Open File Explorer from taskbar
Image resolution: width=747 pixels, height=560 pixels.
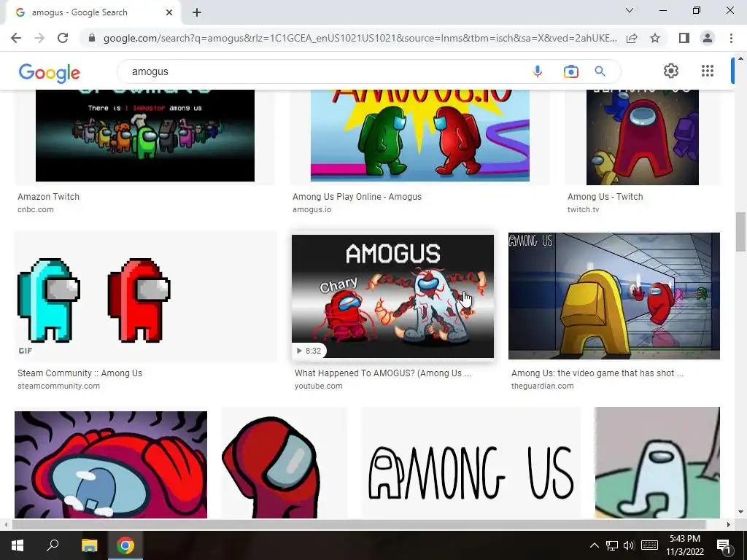89,545
